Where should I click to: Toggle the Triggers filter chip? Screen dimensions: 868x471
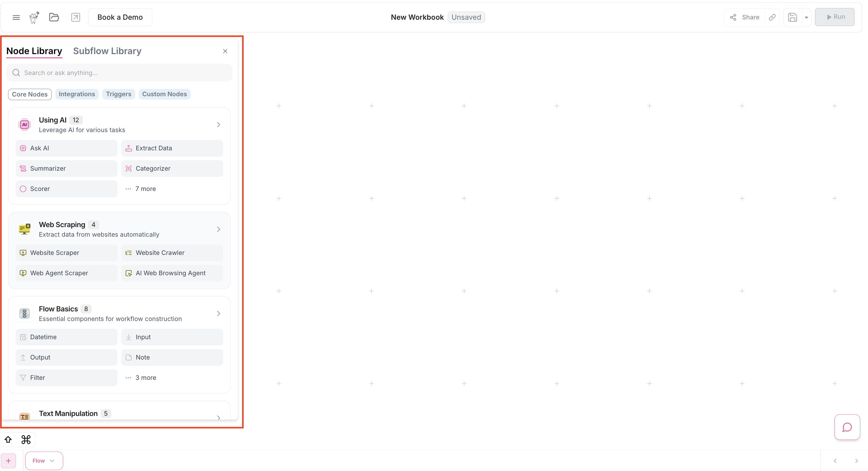point(119,94)
